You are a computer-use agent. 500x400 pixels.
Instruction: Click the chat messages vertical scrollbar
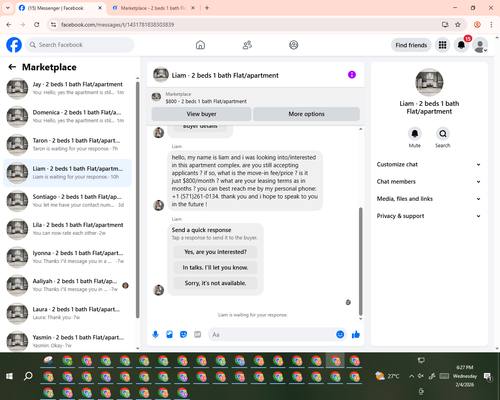[360, 262]
